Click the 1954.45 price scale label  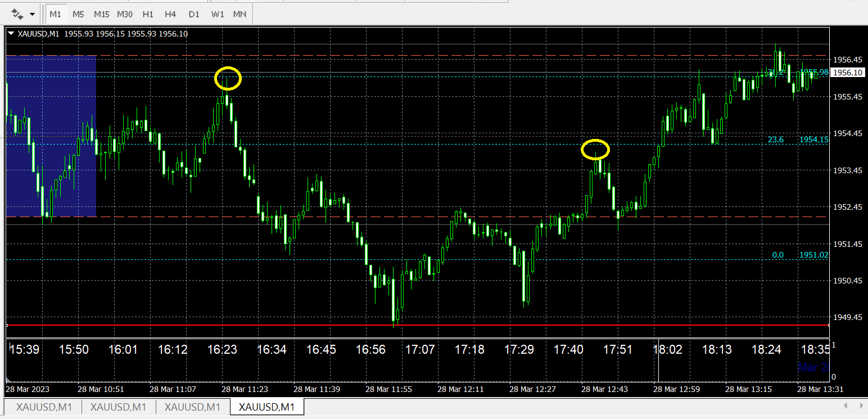[847, 133]
